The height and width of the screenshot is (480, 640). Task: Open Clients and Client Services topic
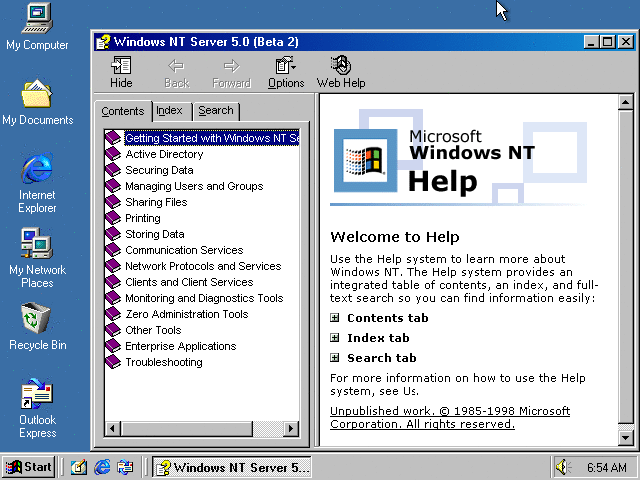[189, 282]
